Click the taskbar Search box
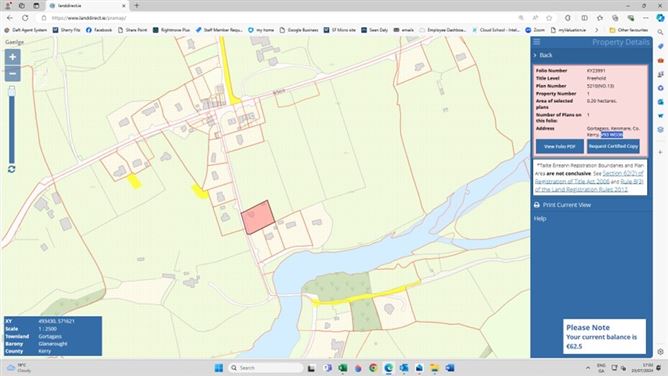The image size is (668, 376). (265, 368)
